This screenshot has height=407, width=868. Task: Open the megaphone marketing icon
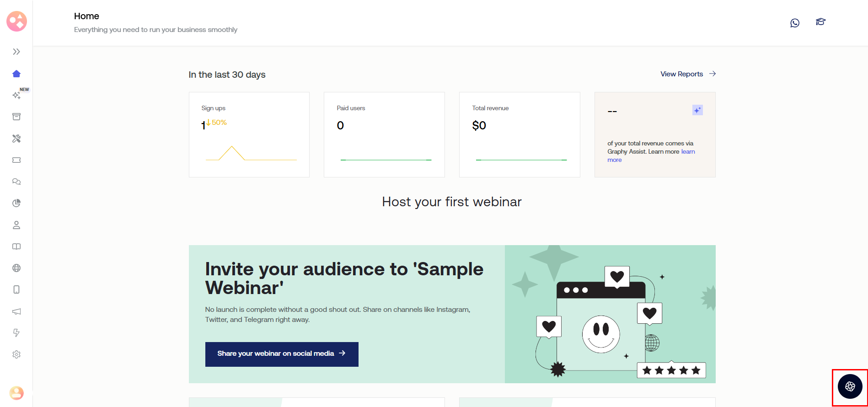[x=16, y=311]
